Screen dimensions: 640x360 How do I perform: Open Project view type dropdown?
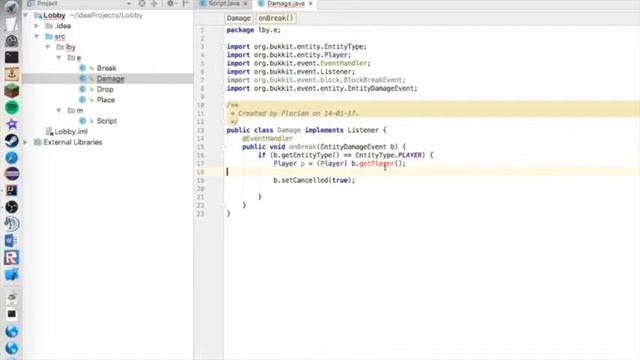point(129,3)
